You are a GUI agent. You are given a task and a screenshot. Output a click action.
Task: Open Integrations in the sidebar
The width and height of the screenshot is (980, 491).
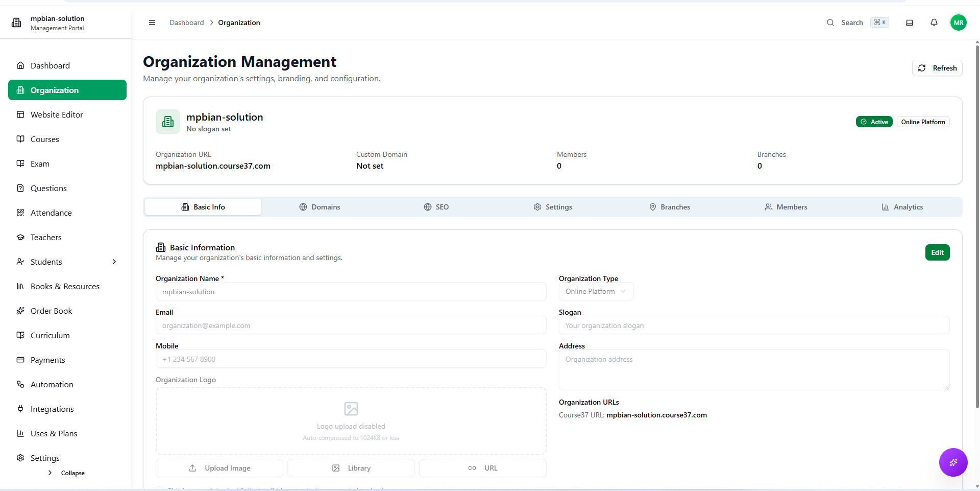click(x=52, y=409)
